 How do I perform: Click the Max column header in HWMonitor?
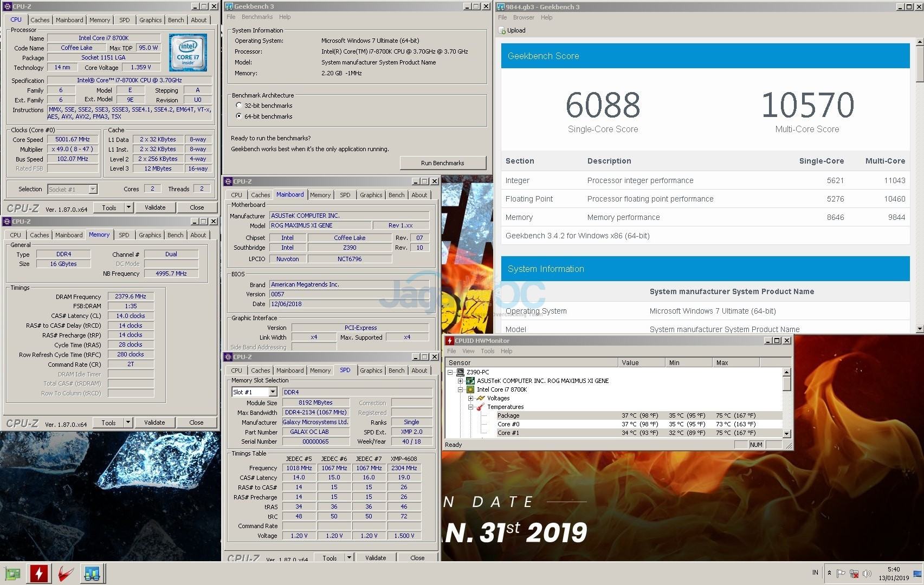(736, 363)
